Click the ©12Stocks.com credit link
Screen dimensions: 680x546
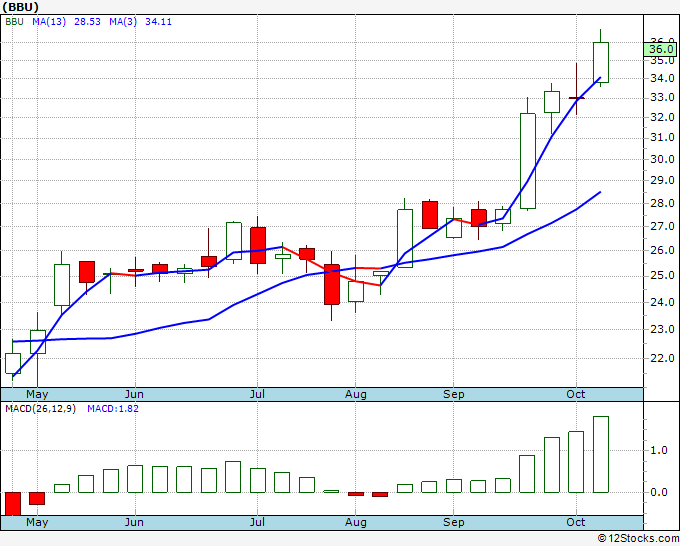(x=638, y=538)
